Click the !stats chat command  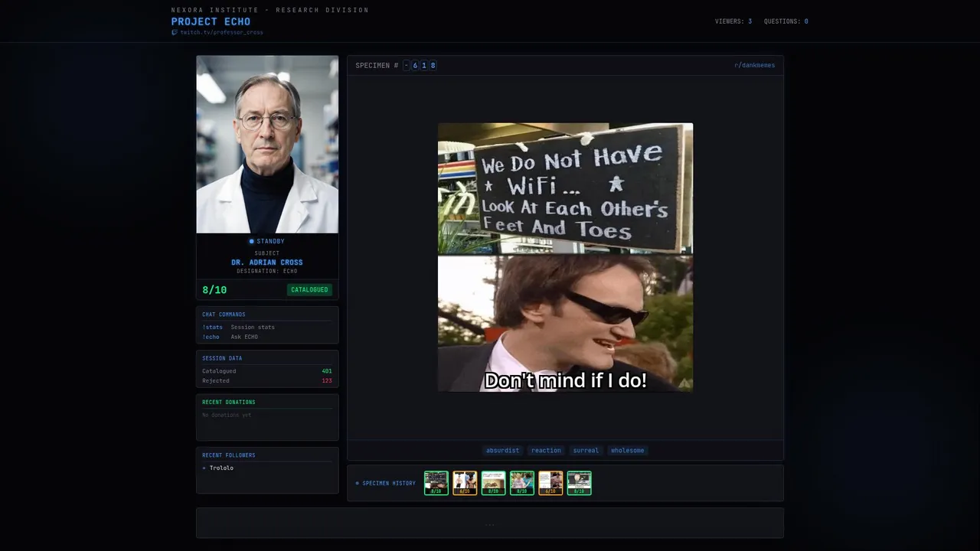click(x=212, y=327)
